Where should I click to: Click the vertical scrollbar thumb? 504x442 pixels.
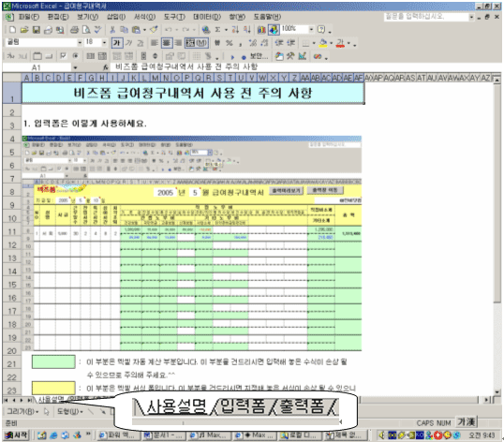(497, 193)
